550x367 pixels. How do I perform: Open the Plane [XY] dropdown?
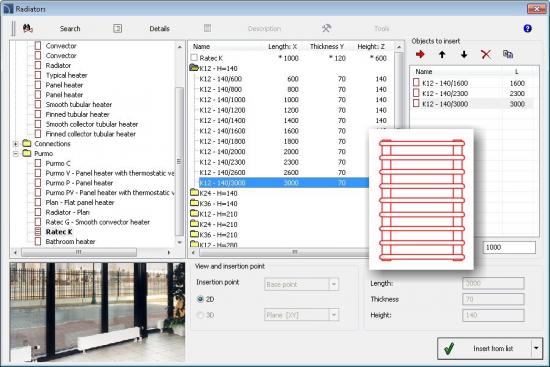(x=334, y=315)
